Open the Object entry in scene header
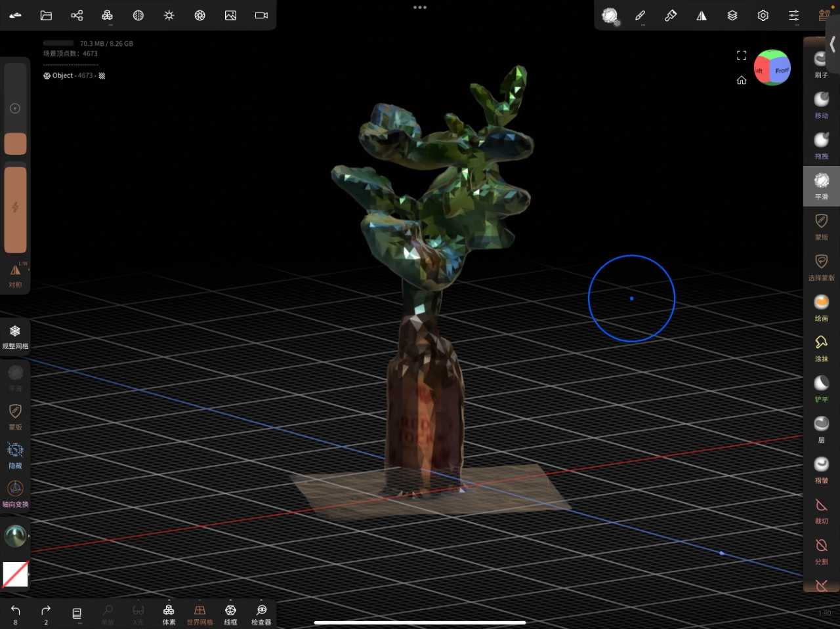Screen dimensions: 840x629 point(61,75)
